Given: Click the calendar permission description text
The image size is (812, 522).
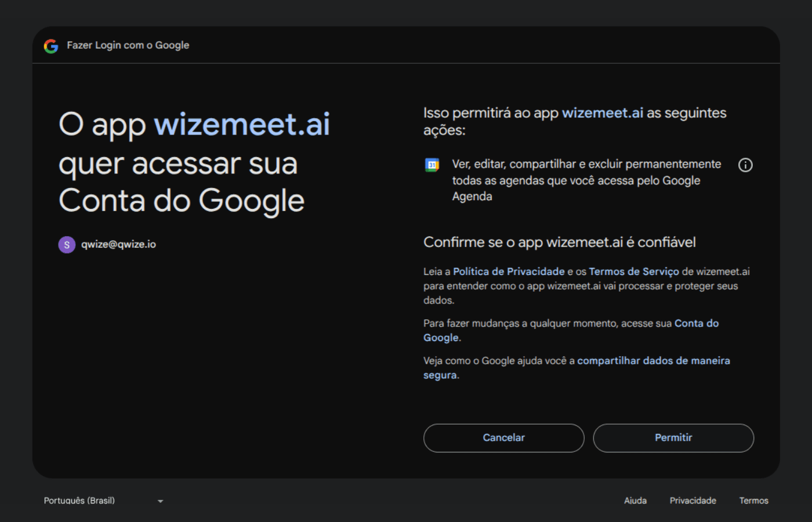Looking at the screenshot, I should [x=586, y=180].
